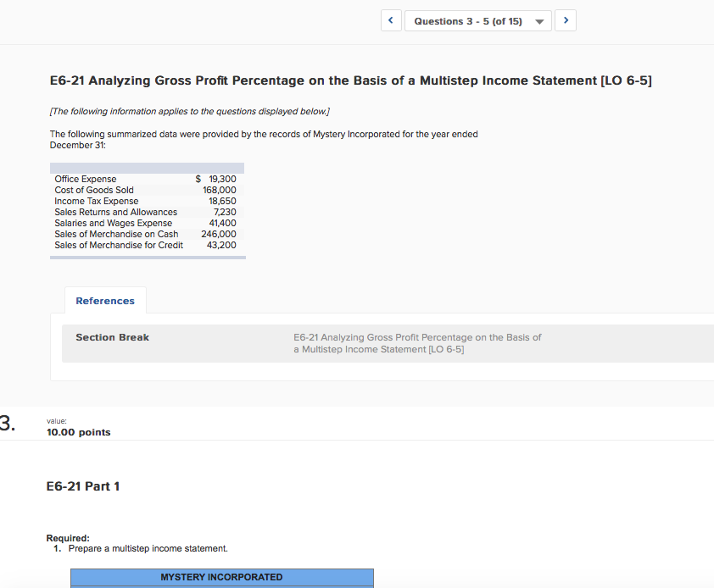Screen dimensions: 714x588
Task: Select the MYSTERY INCORPORATED header bar
Action: click(x=222, y=577)
